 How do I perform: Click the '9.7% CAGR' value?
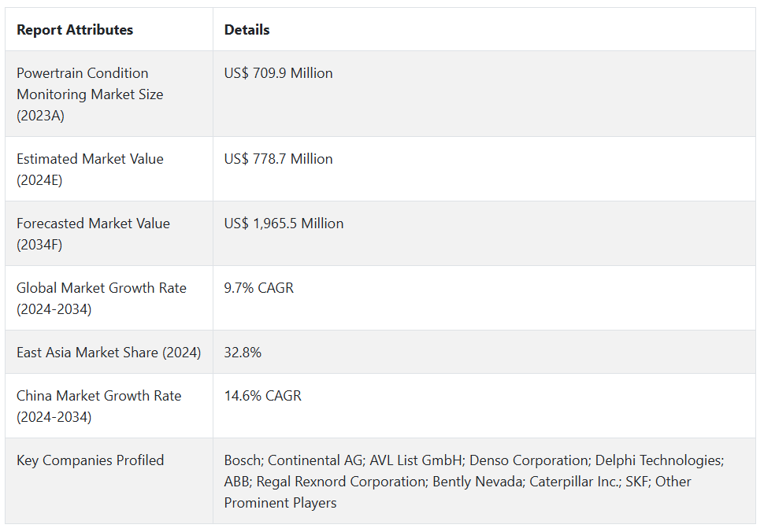(258, 288)
